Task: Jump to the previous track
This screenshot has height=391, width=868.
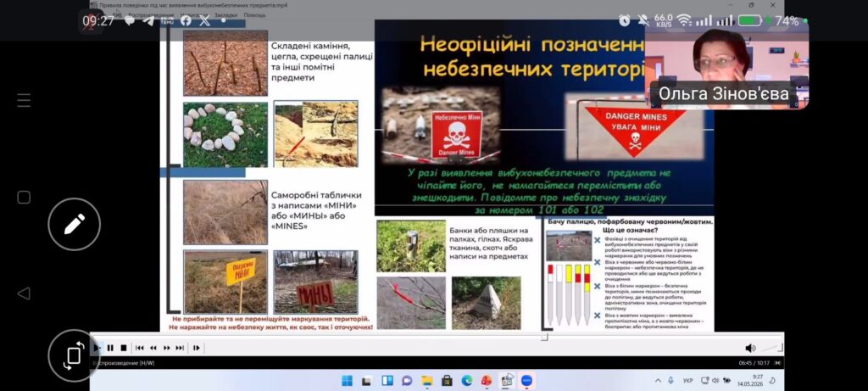Action: coord(140,348)
